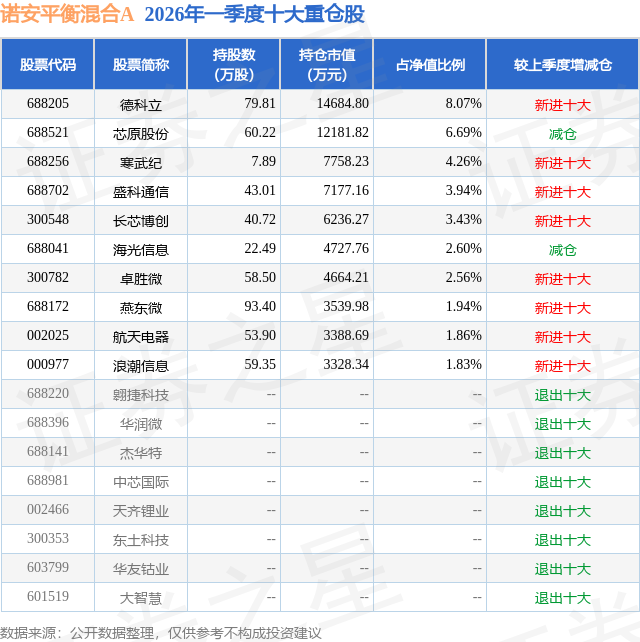
Task: Click net value ratio 3.94%
Action: point(464,190)
